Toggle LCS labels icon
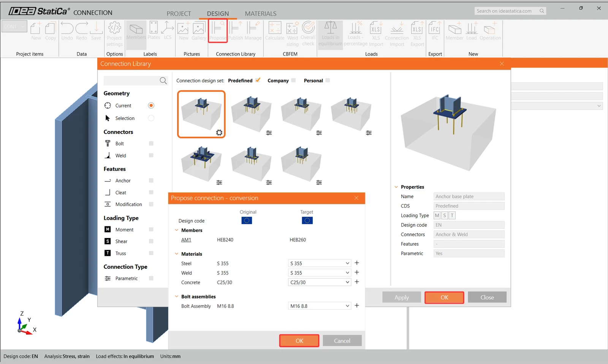 [x=168, y=31]
